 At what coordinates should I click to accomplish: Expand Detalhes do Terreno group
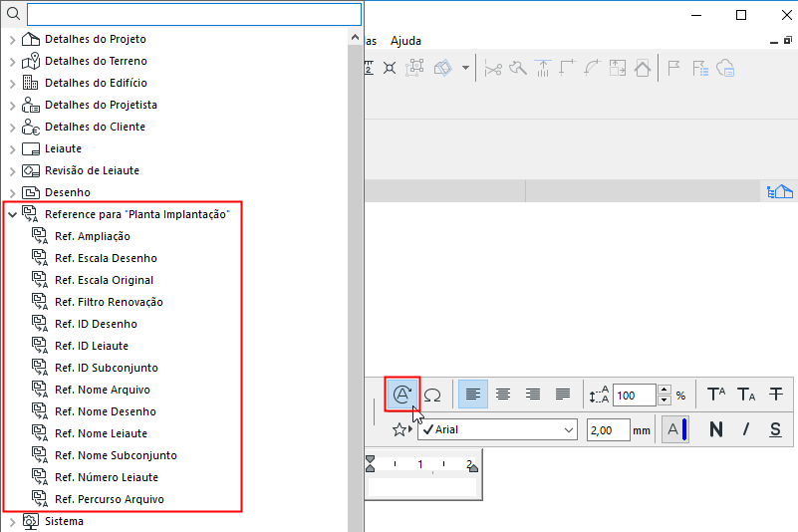[12, 62]
